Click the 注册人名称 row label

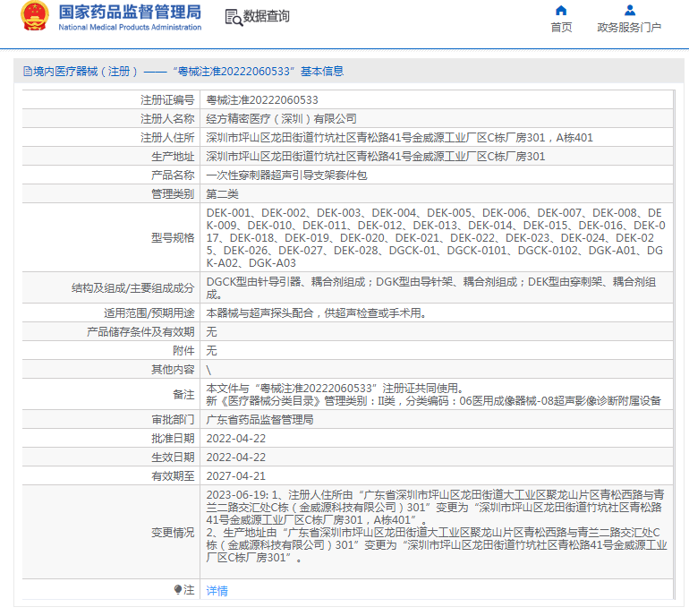[167, 119]
